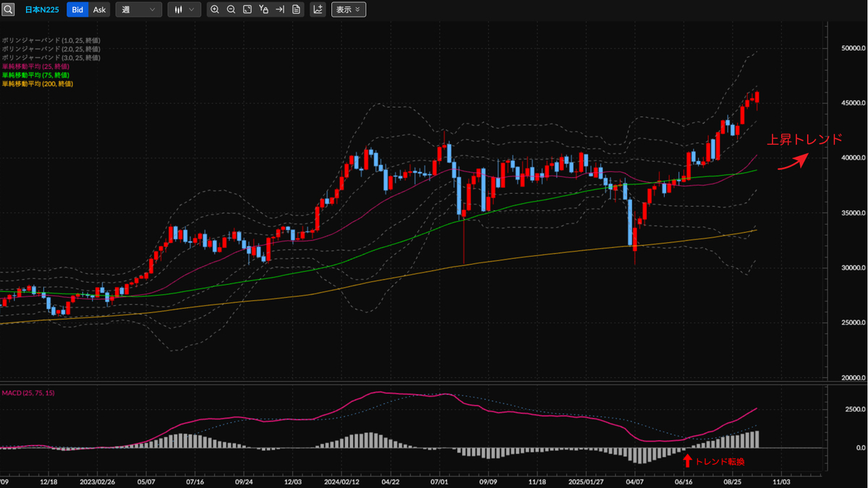The height and width of the screenshot is (488, 868).
Task: Toggle the Y-axis lock icon
Action: click(x=263, y=9)
